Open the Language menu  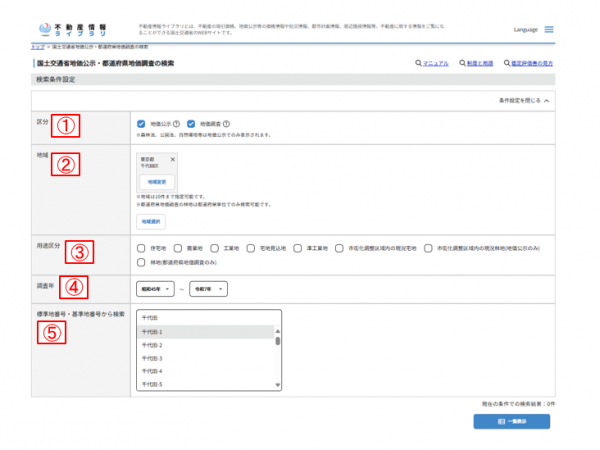point(532,29)
